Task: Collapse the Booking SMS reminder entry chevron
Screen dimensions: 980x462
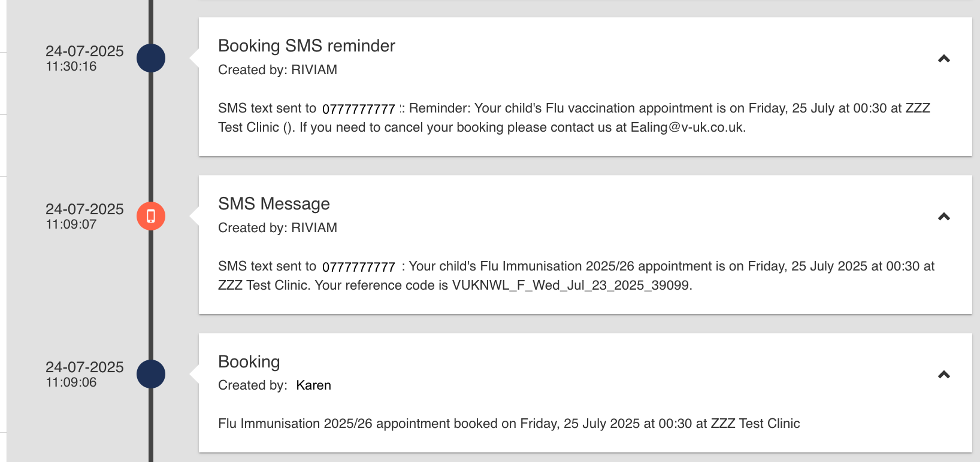Action: pos(944,59)
